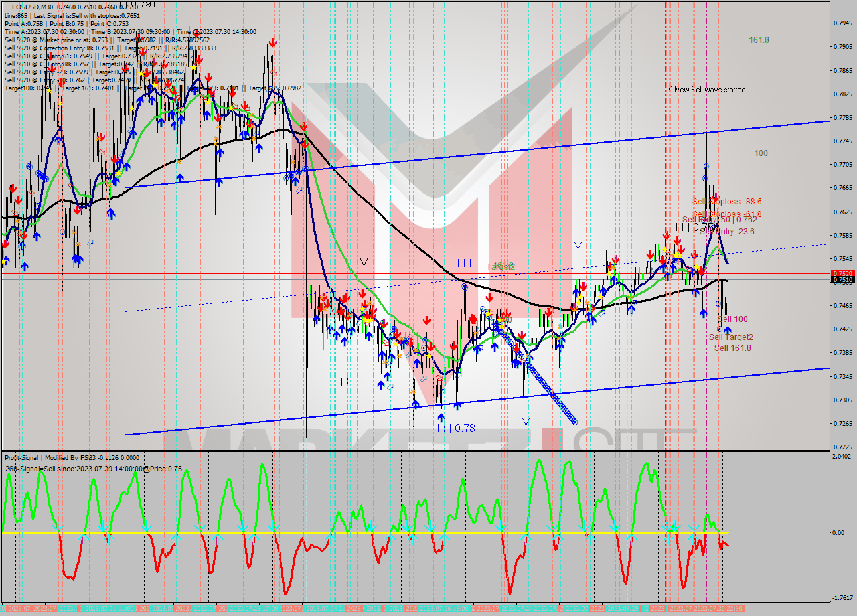857x616 pixels.
Task: Click the blue 'I I I 0.73' wave label
Action: [x=456, y=428]
